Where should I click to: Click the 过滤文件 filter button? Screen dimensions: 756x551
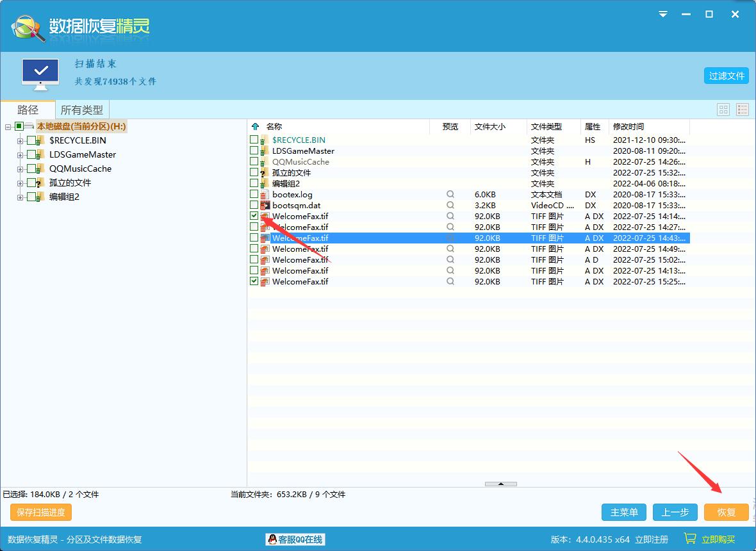(x=726, y=76)
